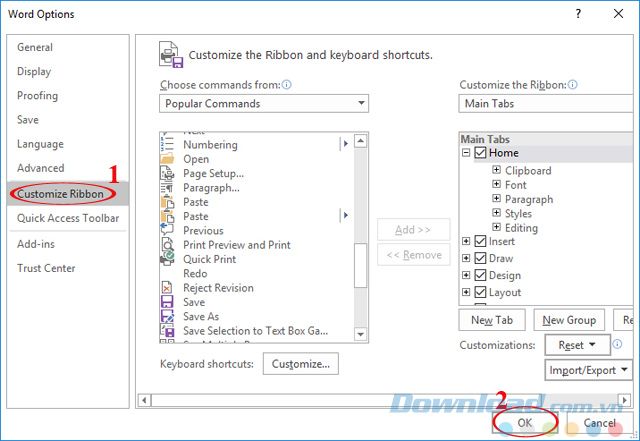Open the Numbering submenu arrow

(345, 144)
